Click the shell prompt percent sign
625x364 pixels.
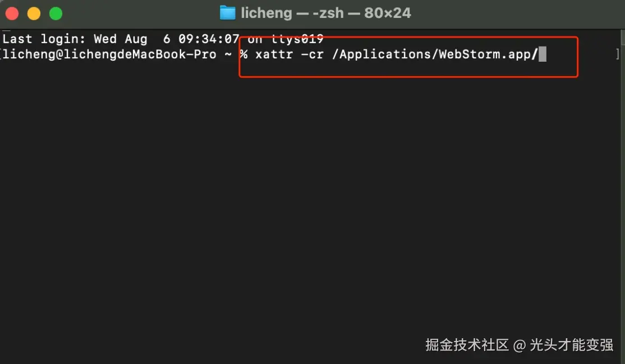[243, 54]
